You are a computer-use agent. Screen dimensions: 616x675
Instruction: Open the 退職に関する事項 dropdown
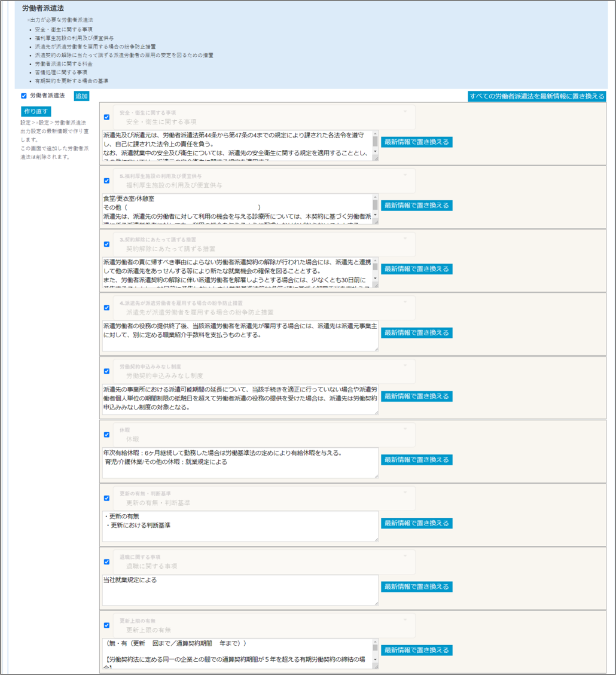point(264,562)
